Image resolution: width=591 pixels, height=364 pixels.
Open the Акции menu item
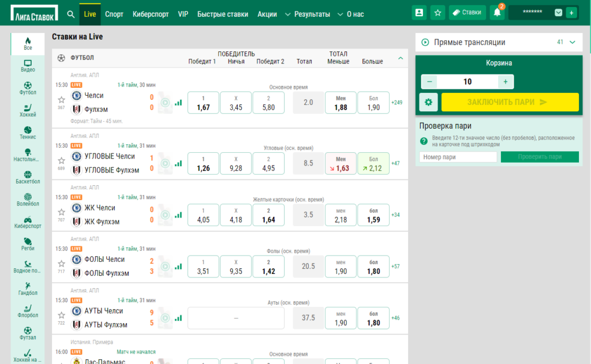click(267, 14)
